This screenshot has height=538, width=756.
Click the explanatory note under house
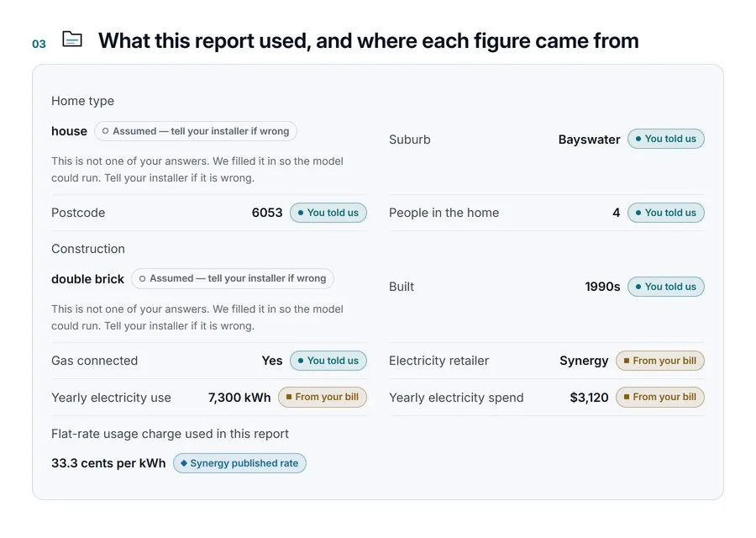click(x=197, y=169)
